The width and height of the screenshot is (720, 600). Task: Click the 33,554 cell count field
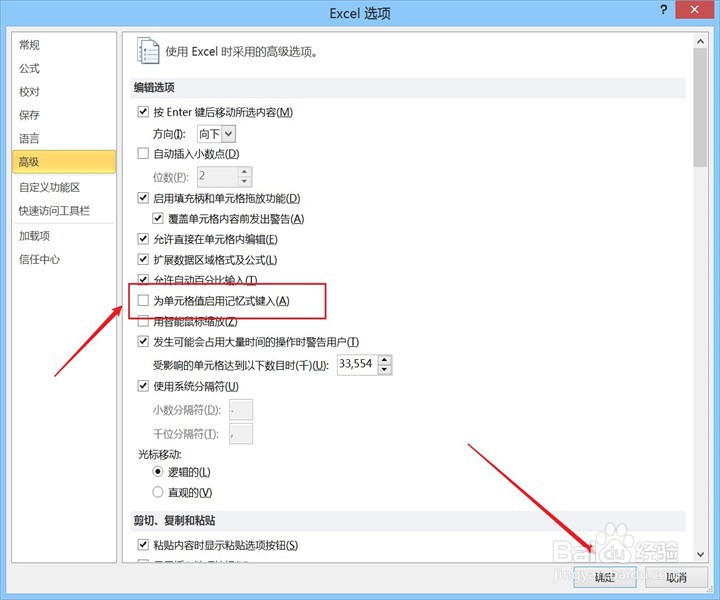tap(357, 364)
